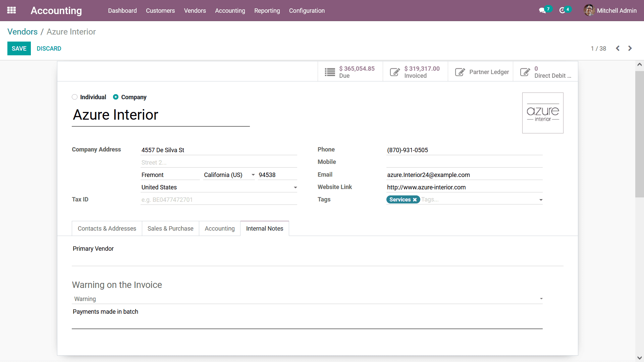
Task: Click the Azure Interior logo image
Action: click(x=543, y=113)
